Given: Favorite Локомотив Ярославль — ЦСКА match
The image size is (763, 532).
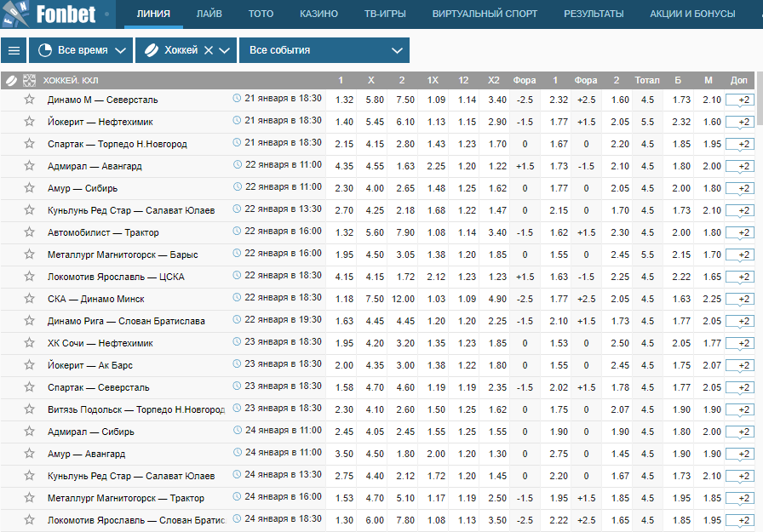Looking at the screenshot, I should 29,276.
